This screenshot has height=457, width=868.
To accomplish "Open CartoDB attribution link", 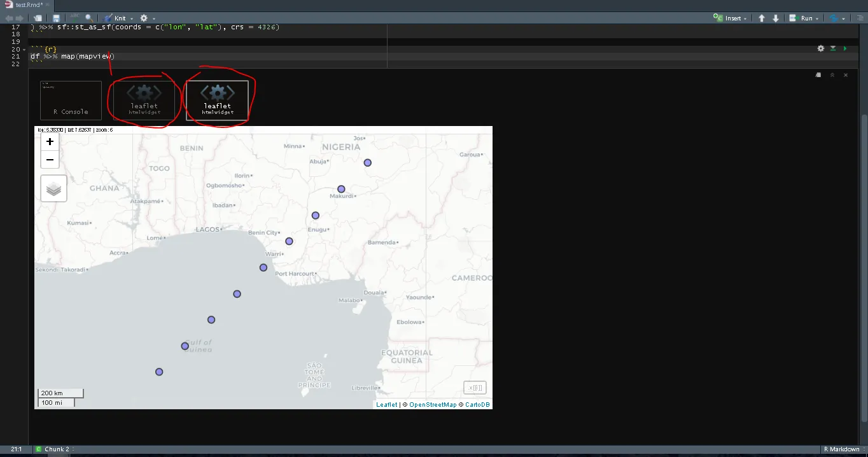I will point(477,405).
